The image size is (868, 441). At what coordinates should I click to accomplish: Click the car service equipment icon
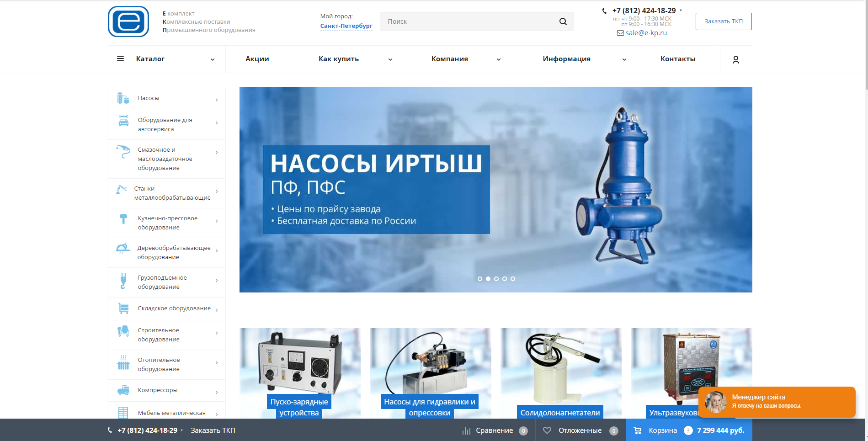point(123,121)
